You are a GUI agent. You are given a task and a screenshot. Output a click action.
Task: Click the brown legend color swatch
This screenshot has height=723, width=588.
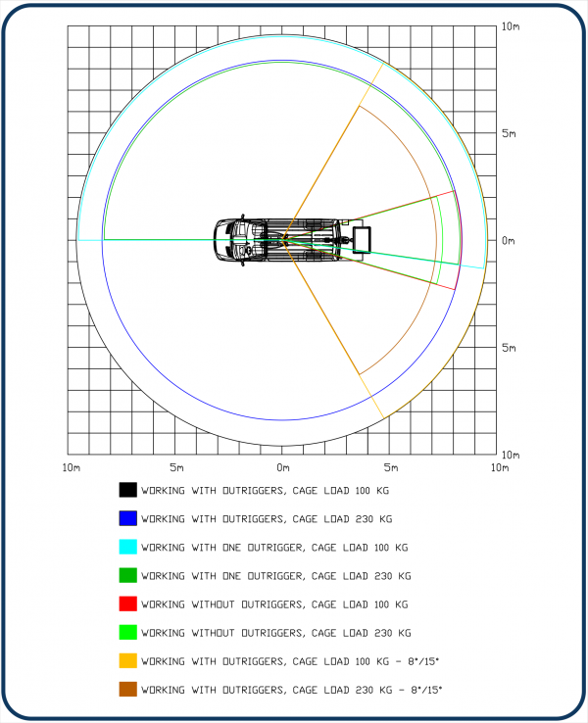point(127,690)
